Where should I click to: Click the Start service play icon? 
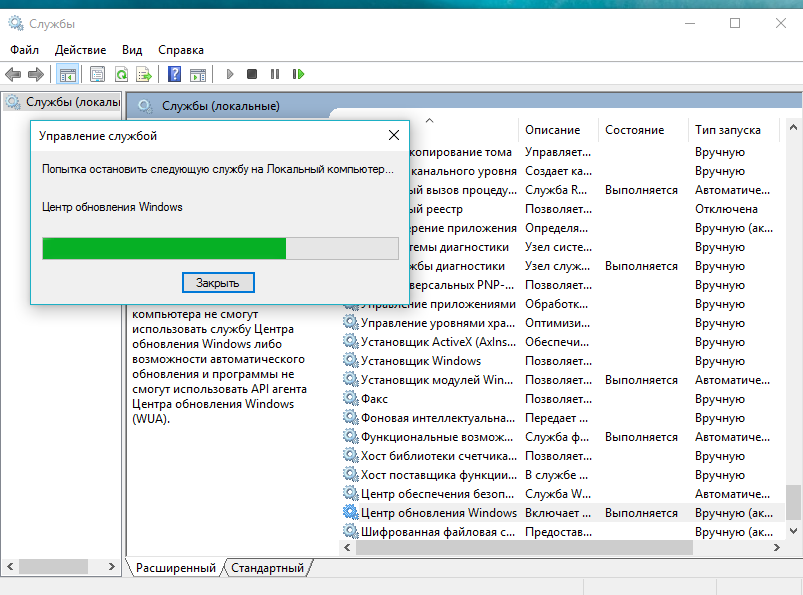pos(230,75)
